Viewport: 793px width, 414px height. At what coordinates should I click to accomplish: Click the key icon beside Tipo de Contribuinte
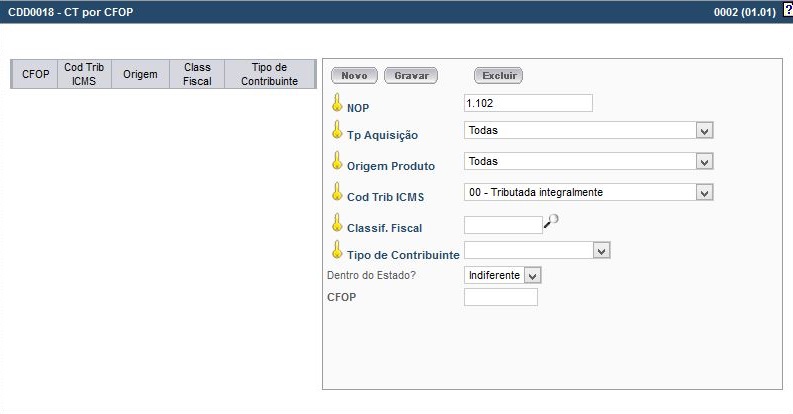(337, 251)
